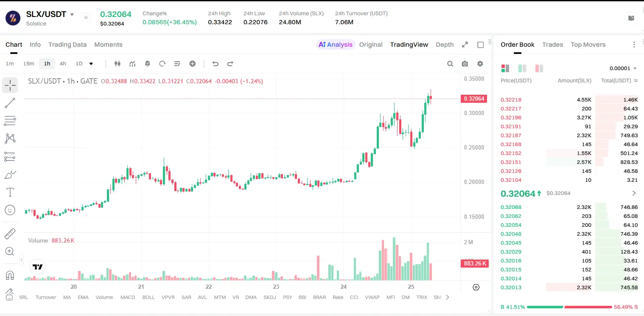Image resolution: width=644 pixels, height=316 pixels.
Task: Open the price precision 0.00001 dropdown
Action: (623, 68)
